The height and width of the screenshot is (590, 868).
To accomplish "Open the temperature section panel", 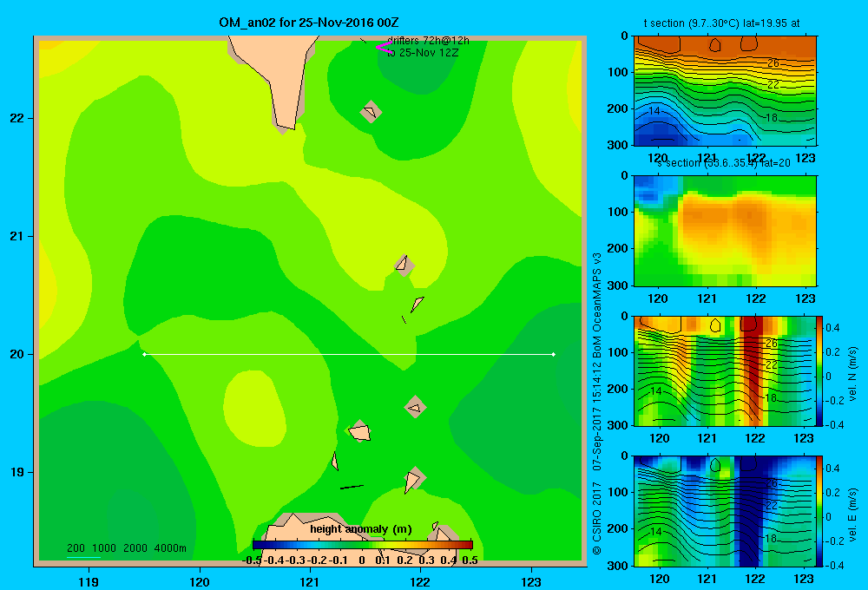I will 725,91.
